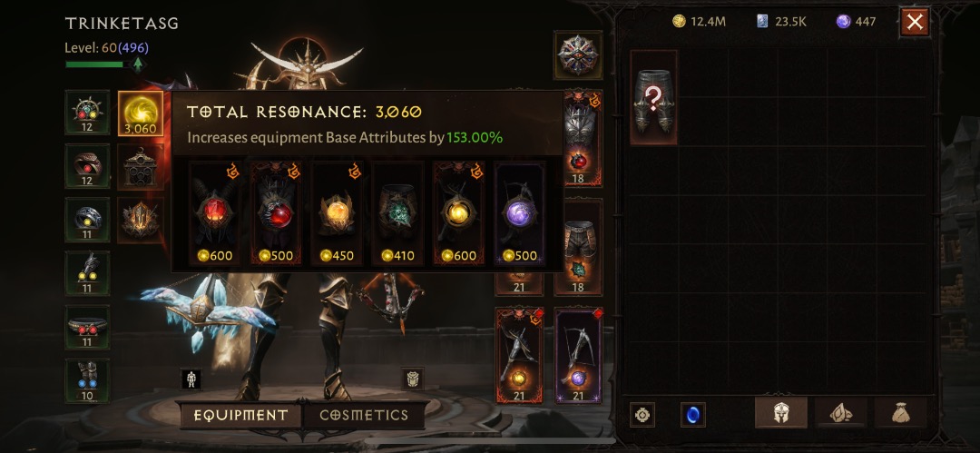Image resolution: width=980 pixels, height=453 pixels.
Task: Switch to the Equipment tab
Action: (241, 416)
